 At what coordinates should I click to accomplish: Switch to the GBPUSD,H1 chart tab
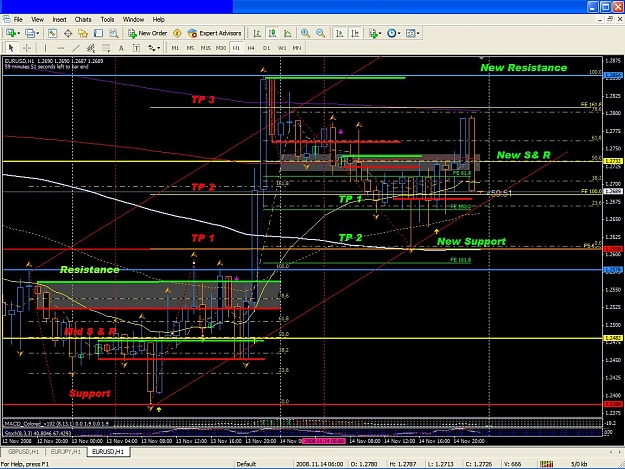tap(24, 451)
